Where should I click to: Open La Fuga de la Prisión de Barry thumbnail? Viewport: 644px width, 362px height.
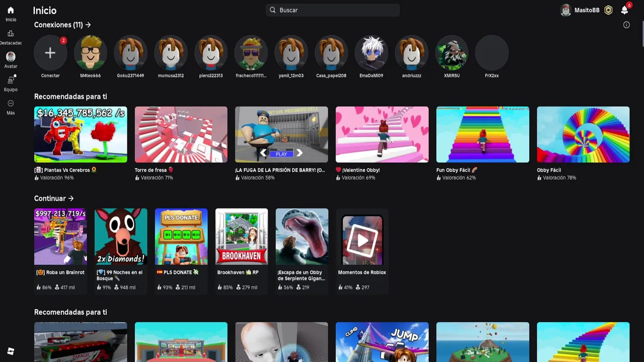pos(281,134)
